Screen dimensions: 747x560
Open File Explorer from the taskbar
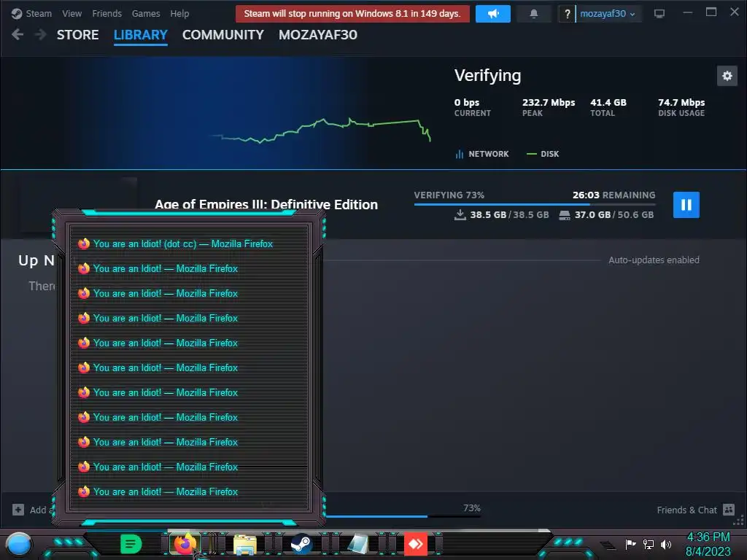(245, 544)
